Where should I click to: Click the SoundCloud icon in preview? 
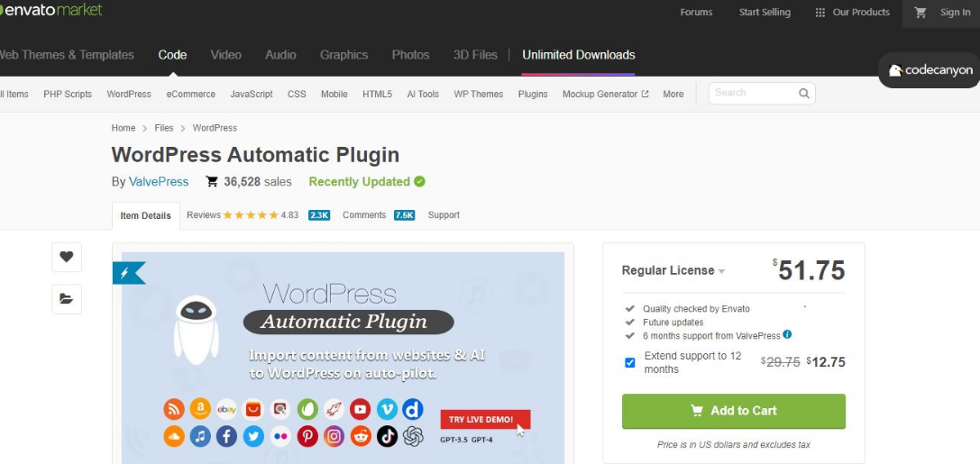point(174,436)
